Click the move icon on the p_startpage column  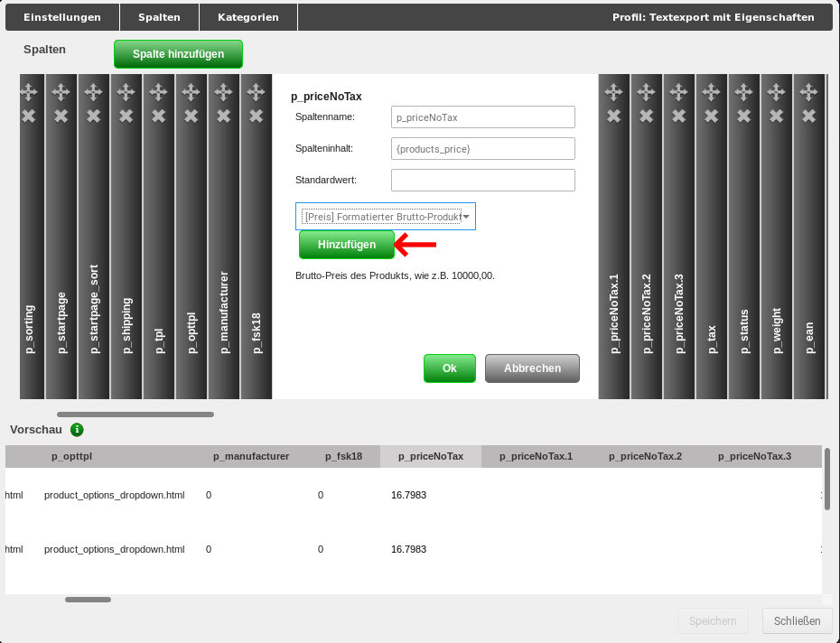click(x=61, y=90)
